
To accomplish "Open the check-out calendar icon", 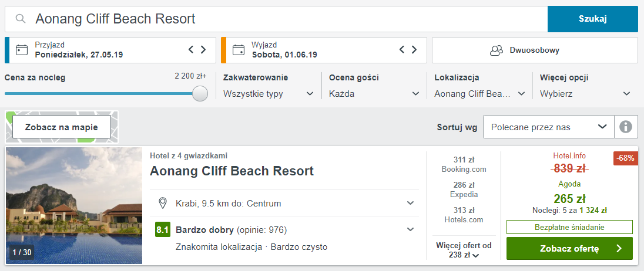I will [238, 50].
